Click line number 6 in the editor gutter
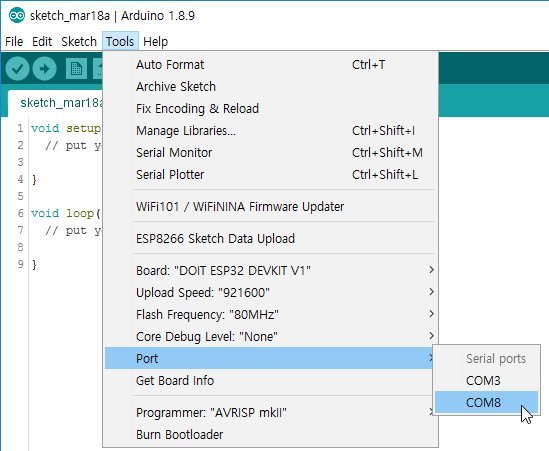The image size is (549, 451). pyautogui.click(x=20, y=213)
